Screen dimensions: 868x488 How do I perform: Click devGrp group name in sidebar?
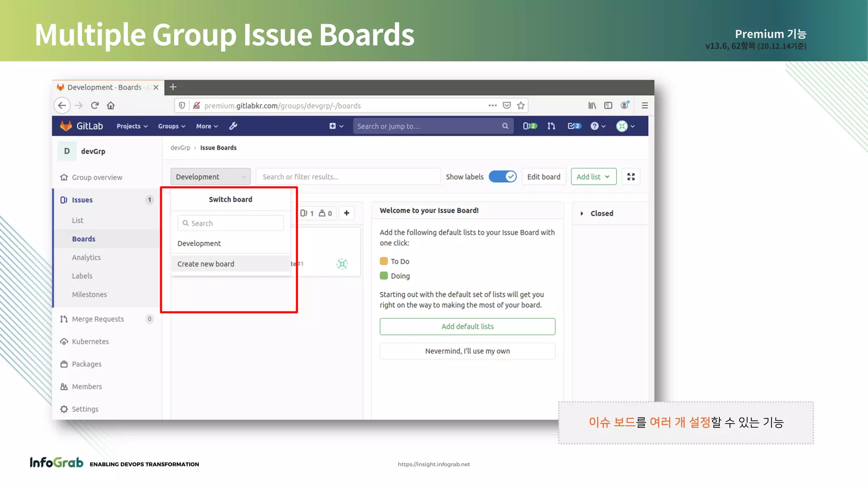click(x=93, y=151)
